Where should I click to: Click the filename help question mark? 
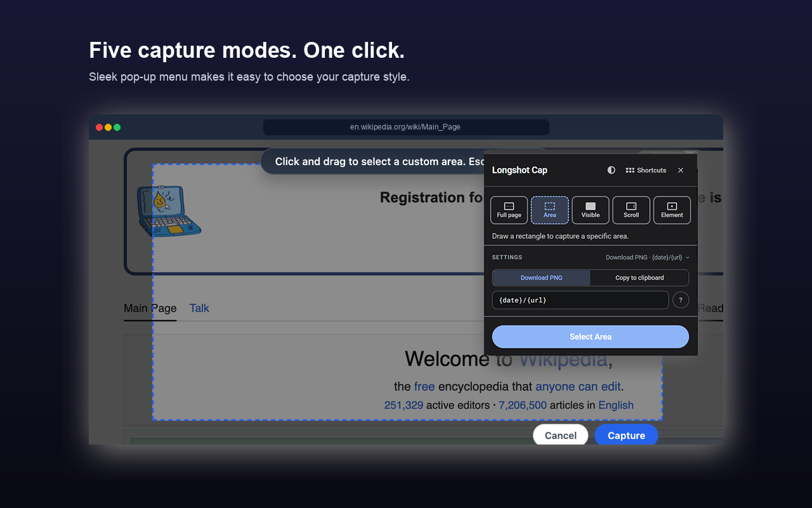click(681, 300)
